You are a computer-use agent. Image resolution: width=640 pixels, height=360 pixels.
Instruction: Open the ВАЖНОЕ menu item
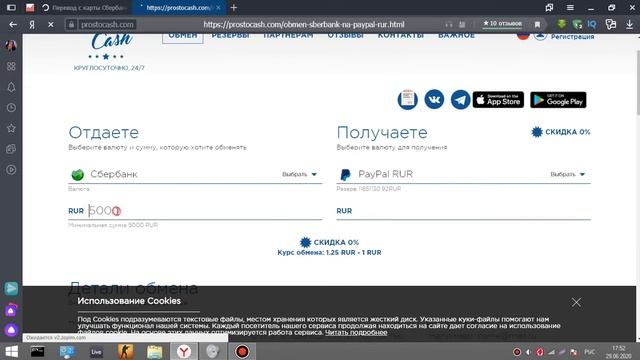pyautogui.click(x=456, y=36)
